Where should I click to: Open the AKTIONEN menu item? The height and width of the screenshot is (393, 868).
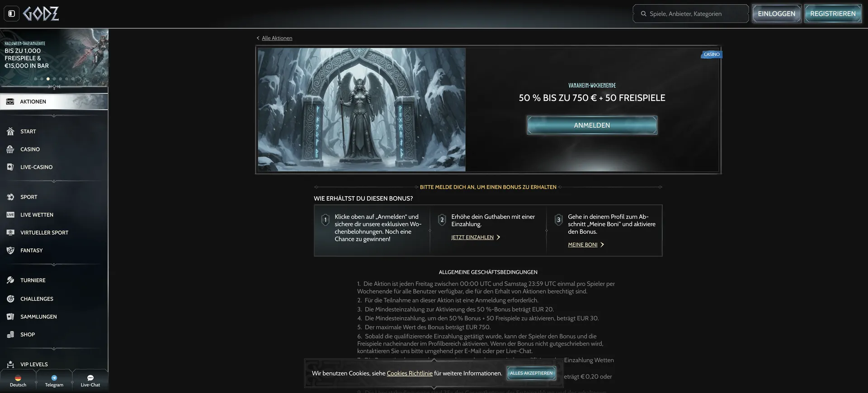(x=54, y=101)
